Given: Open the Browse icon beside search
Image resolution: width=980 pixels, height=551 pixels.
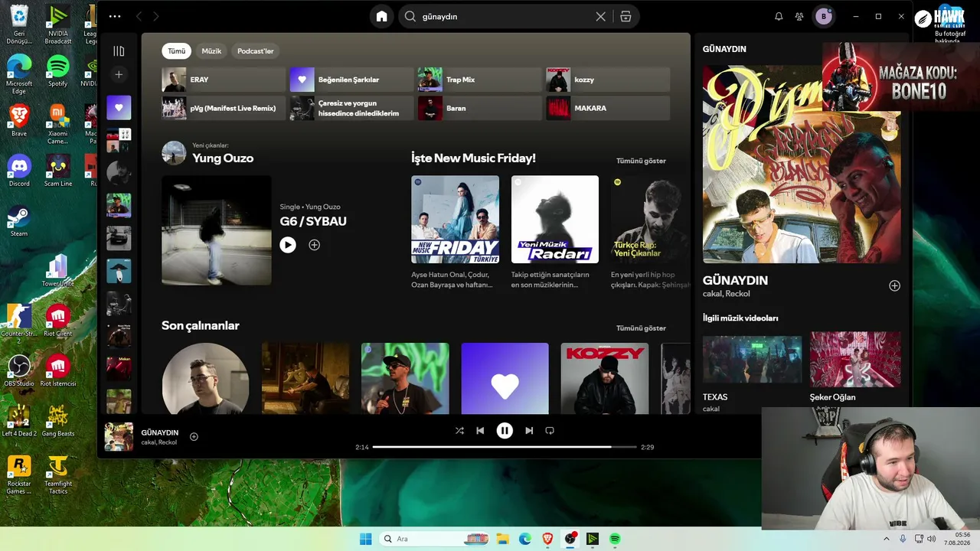Looking at the screenshot, I should (x=626, y=16).
